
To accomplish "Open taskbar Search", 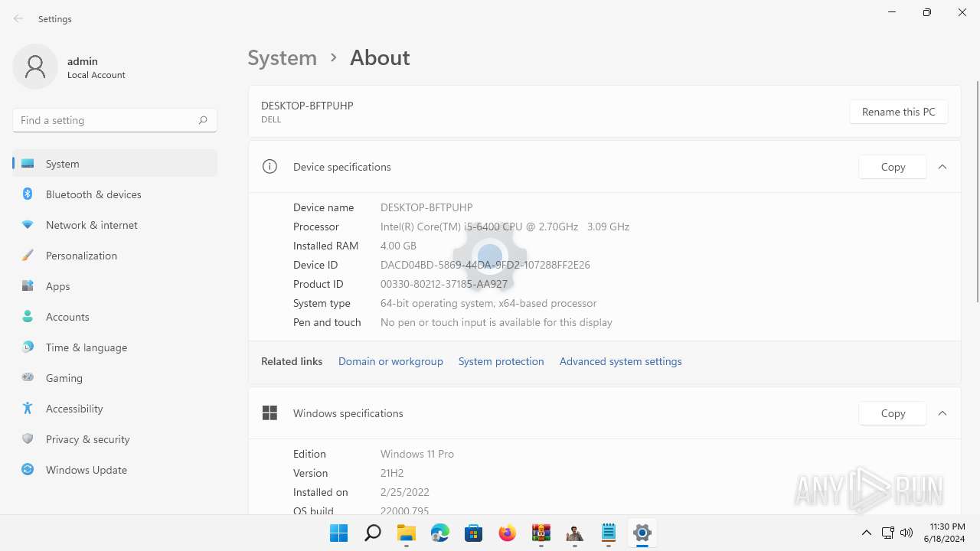I will click(x=372, y=533).
